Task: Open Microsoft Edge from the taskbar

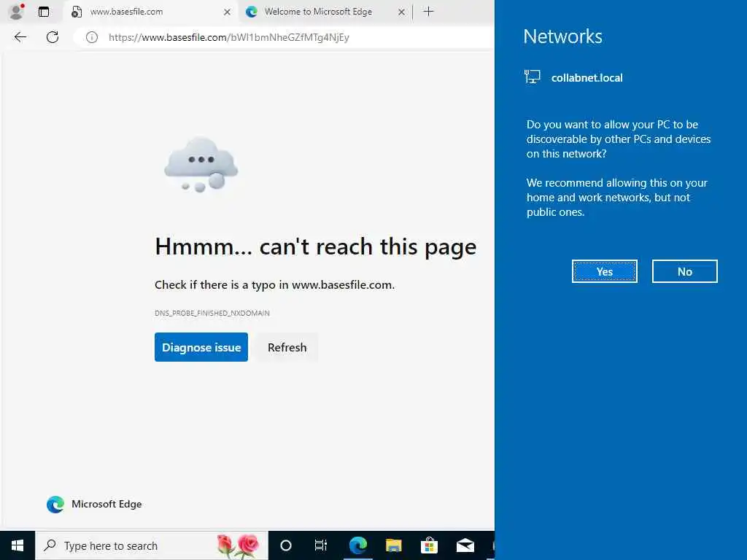Action: (x=357, y=545)
